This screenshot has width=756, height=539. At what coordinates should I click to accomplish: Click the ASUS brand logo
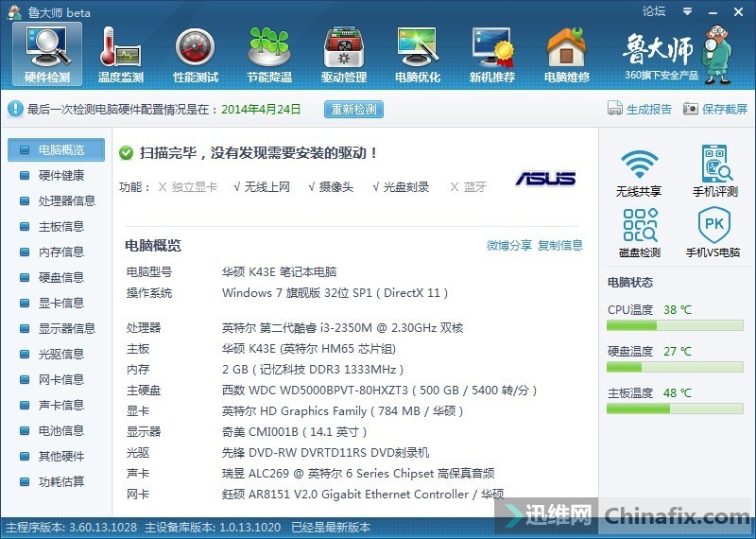point(545,179)
